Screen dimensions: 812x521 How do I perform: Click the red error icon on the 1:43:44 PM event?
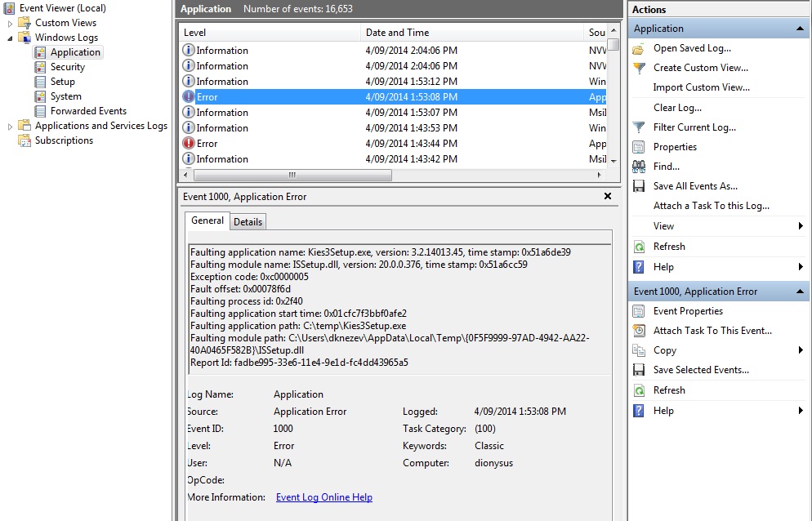(x=189, y=144)
